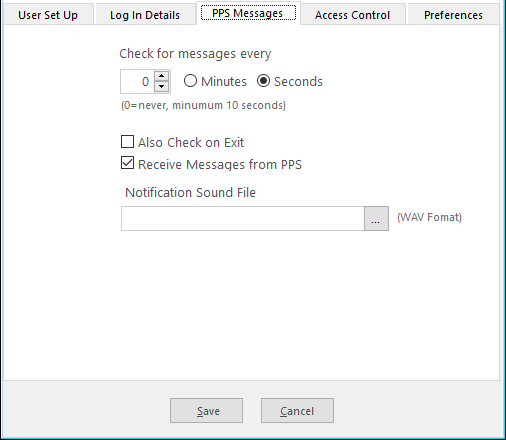The image size is (506, 440).
Task: Enable Also Check on Exit checkbox
Action: (127, 142)
